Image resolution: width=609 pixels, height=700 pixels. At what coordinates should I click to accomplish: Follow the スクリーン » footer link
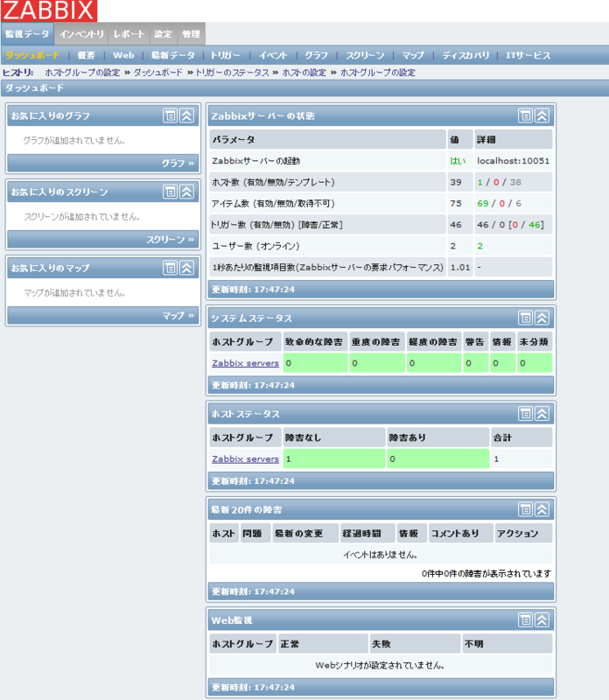[x=170, y=240]
